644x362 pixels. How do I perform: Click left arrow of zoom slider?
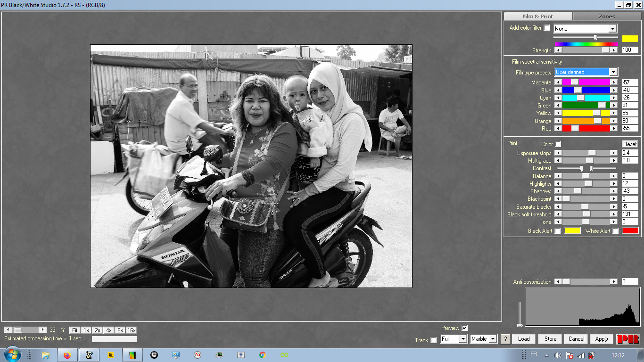click(x=8, y=330)
